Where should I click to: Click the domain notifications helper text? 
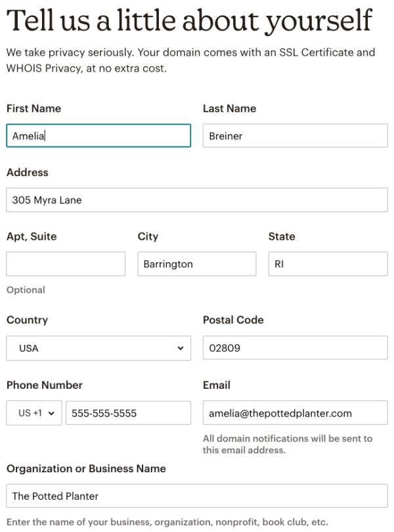tap(288, 444)
